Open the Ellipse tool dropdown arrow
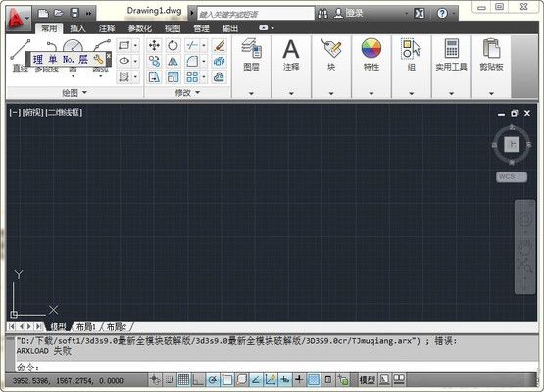Viewport: 544px width, 392px height. pyautogui.click(x=135, y=61)
